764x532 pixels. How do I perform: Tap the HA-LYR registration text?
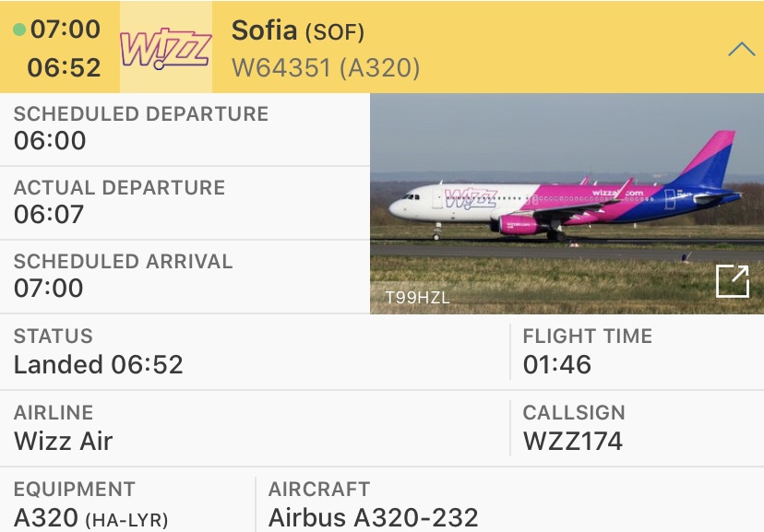coord(126,520)
